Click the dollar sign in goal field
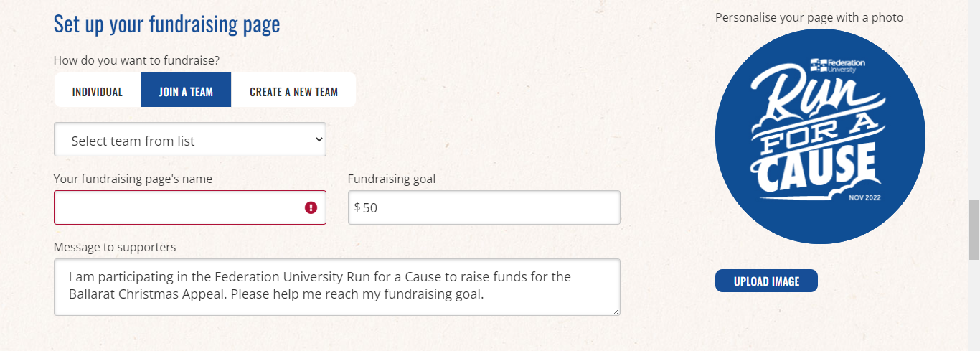Screen dimensions: 980x351 [x=357, y=207]
